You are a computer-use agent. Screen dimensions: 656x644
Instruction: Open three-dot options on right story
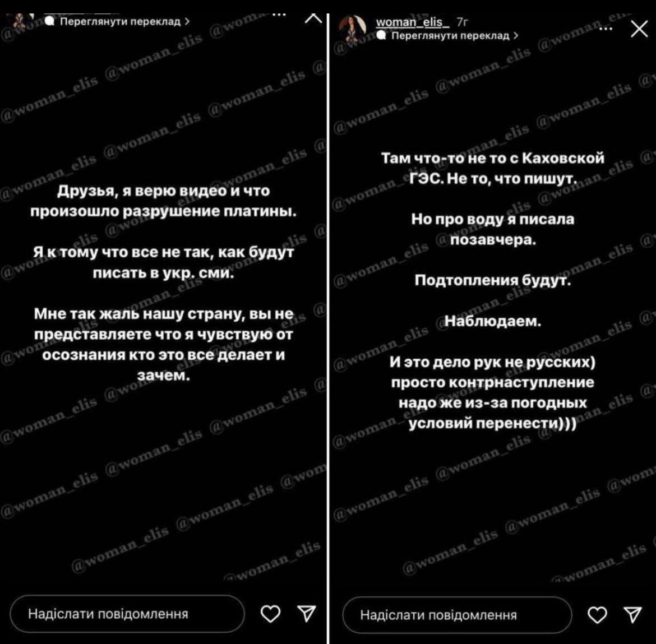[606, 29]
